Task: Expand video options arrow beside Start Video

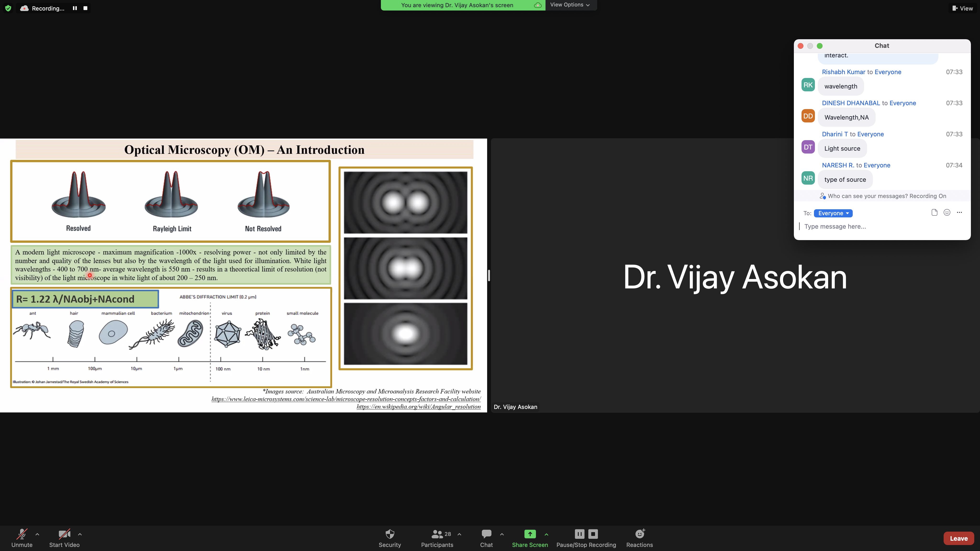Action: (x=80, y=534)
